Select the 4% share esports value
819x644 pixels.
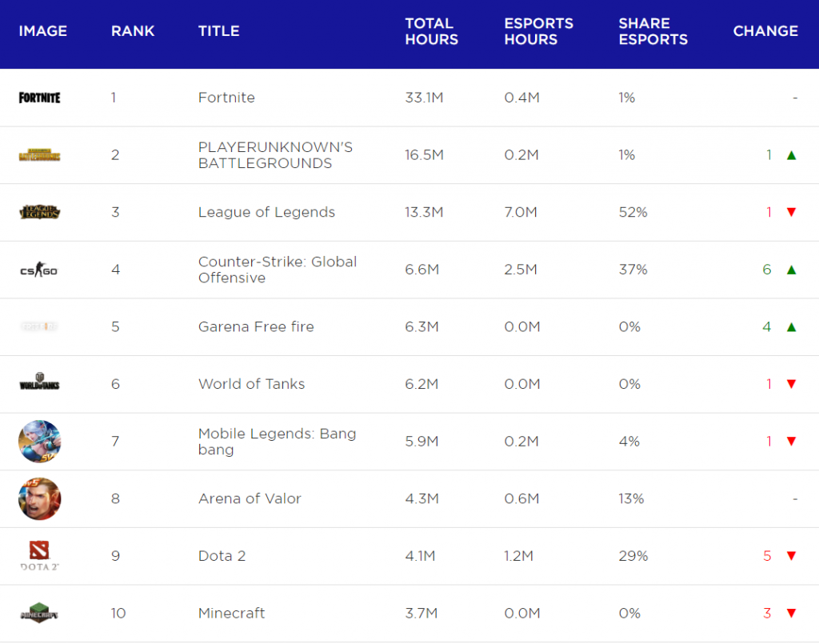(629, 442)
